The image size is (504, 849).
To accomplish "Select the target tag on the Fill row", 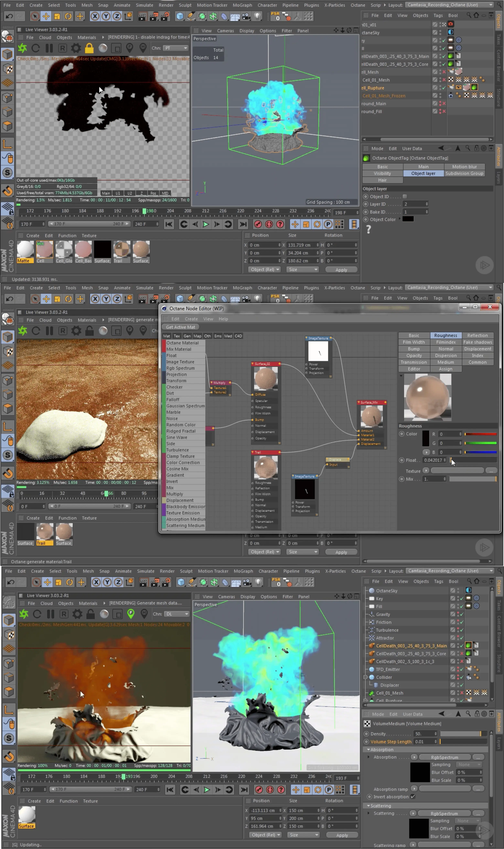I will tap(477, 606).
